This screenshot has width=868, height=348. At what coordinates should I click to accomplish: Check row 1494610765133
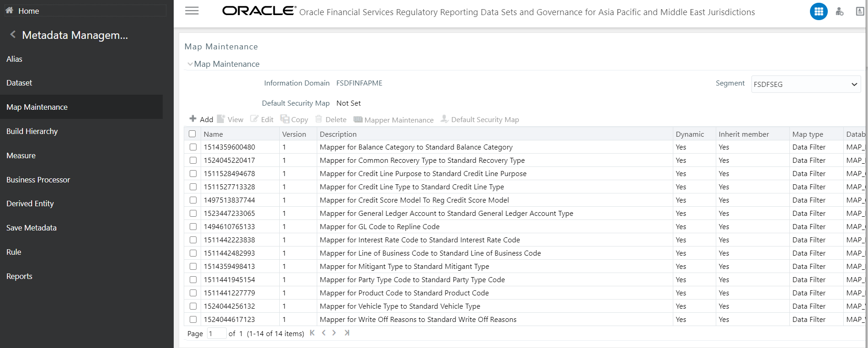point(193,227)
